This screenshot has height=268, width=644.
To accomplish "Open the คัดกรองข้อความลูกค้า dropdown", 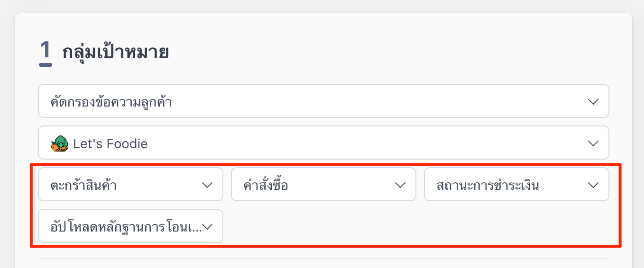I will click(x=323, y=101).
